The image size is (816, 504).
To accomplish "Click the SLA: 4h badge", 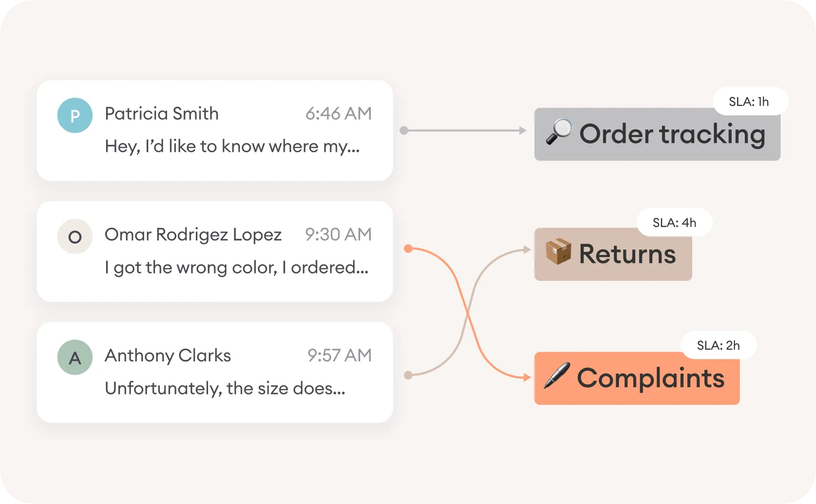I will [674, 223].
